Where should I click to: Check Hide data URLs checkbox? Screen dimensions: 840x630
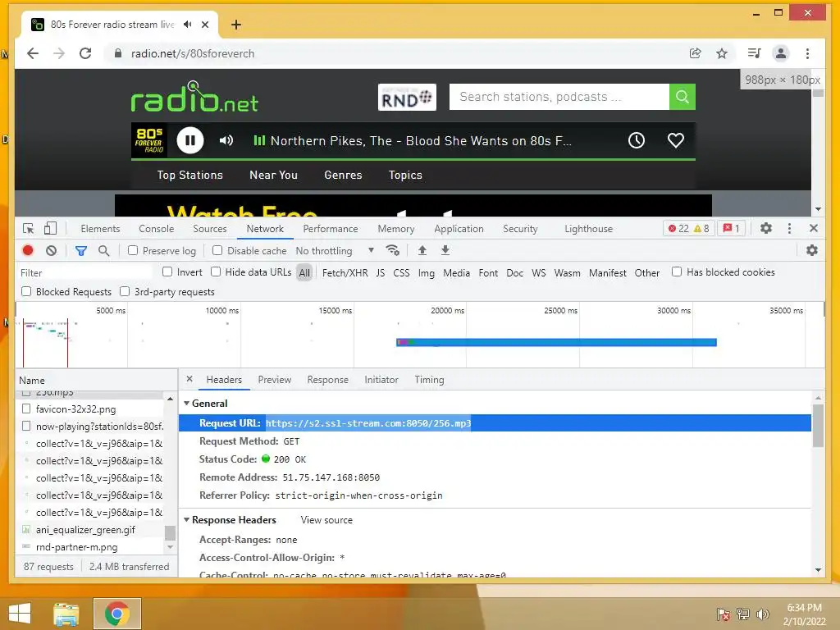216,272
